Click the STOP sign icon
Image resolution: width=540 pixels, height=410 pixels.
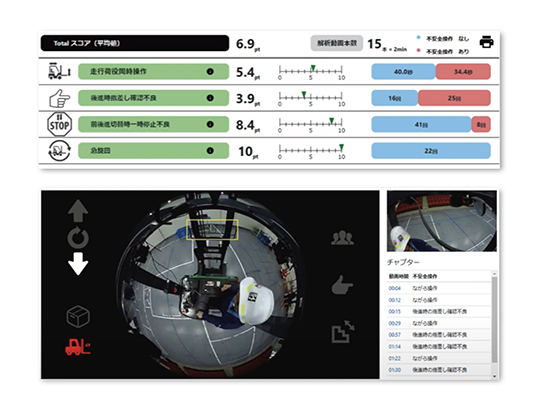59,124
